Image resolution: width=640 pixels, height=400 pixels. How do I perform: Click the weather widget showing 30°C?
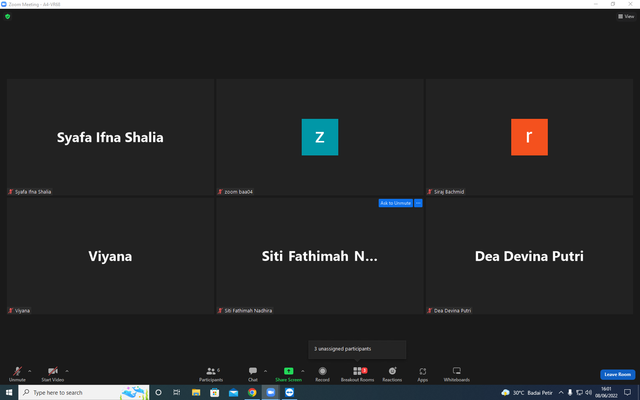click(x=527, y=393)
